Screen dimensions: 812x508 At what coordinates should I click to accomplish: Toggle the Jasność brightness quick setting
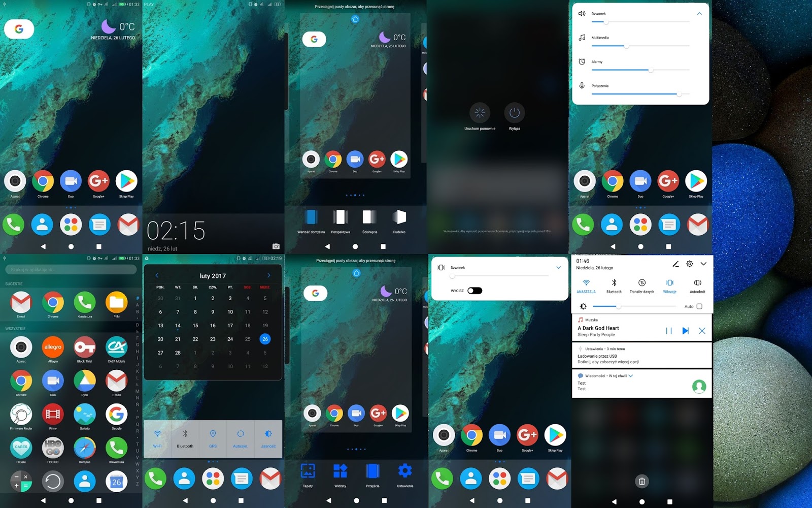click(268, 438)
